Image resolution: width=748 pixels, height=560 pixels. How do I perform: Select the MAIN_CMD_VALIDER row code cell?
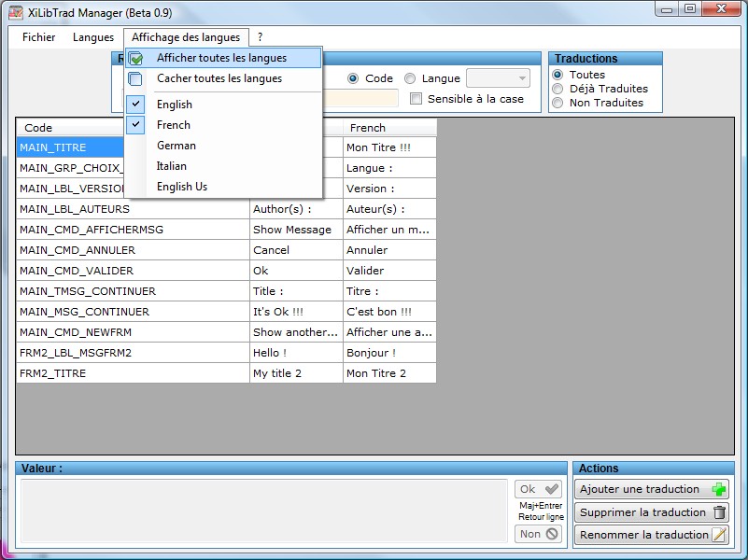coord(133,271)
